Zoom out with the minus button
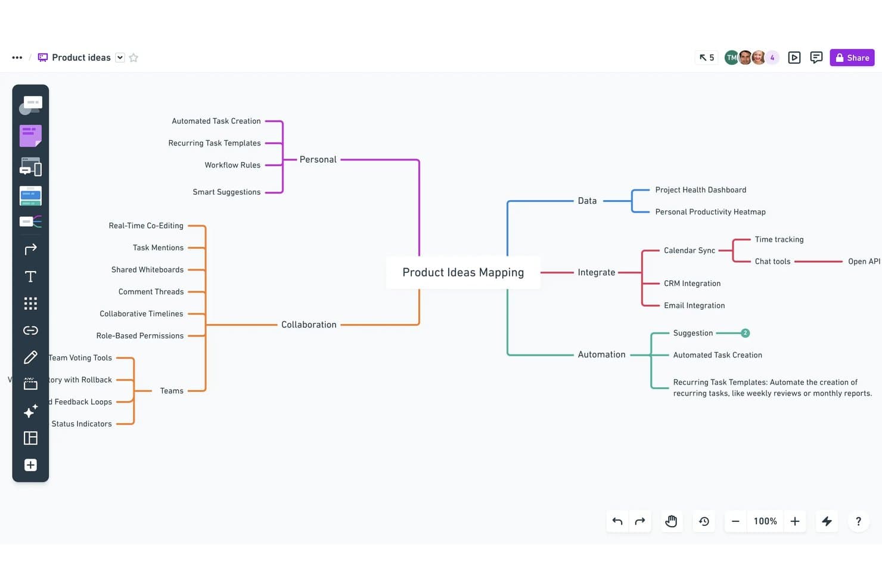 coord(735,521)
